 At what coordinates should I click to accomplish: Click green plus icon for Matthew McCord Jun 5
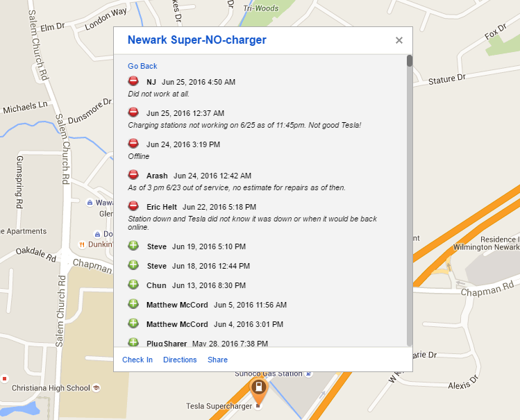(x=133, y=304)
